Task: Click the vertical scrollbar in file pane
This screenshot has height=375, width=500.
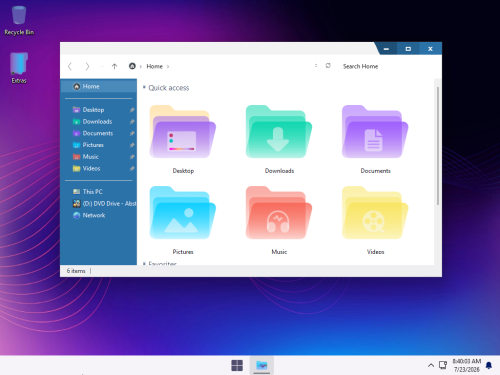Action: coord(437,146)
